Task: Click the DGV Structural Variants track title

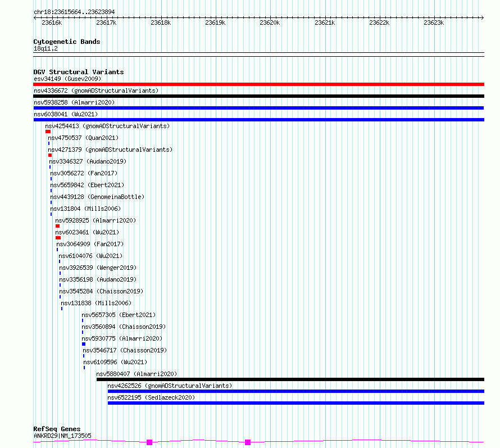Action: [79, 72]
